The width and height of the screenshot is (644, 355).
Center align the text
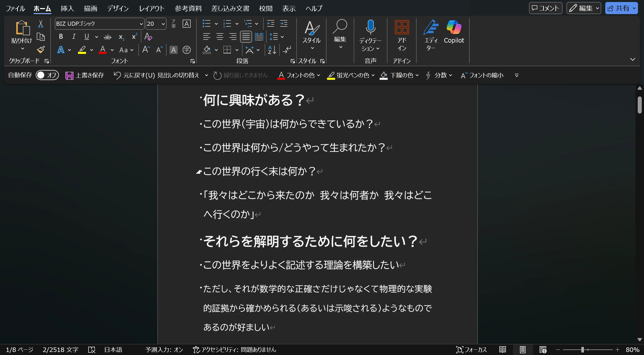[220, 37]
